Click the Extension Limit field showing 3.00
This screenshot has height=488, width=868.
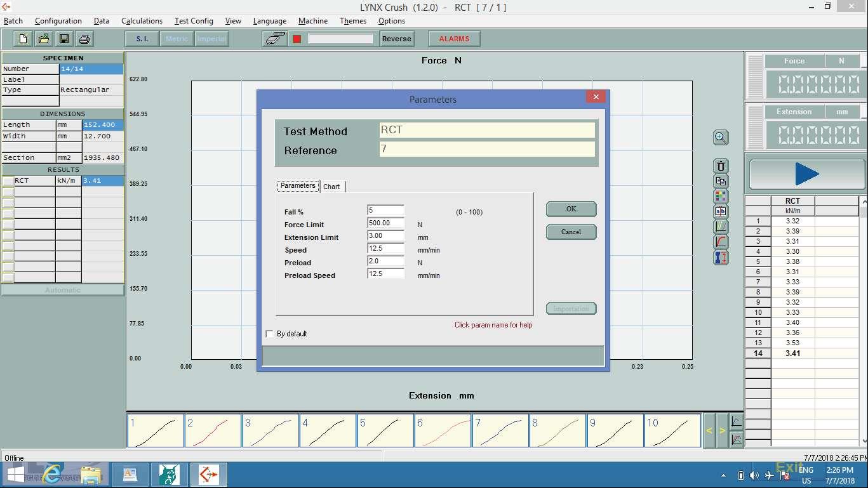[385, 235]
